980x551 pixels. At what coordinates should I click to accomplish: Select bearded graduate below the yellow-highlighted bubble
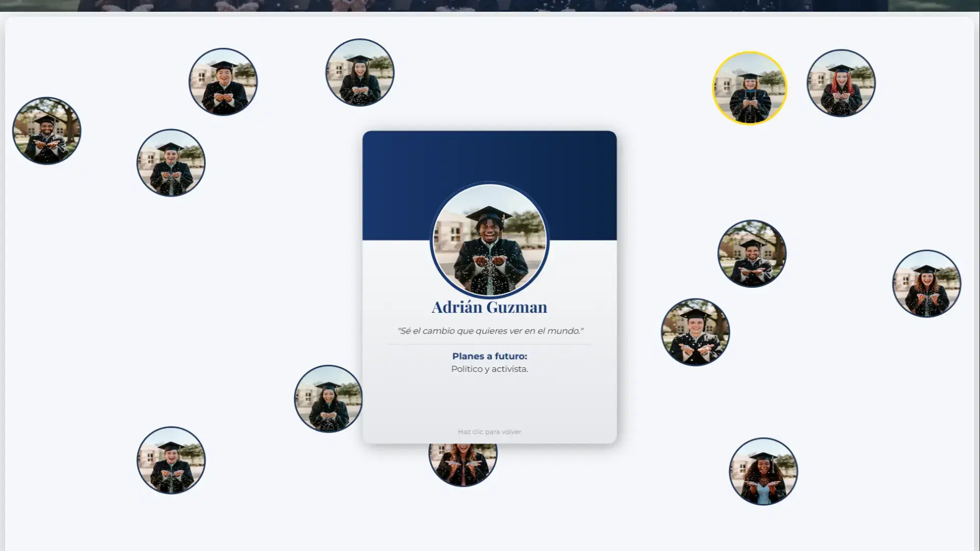751,254
